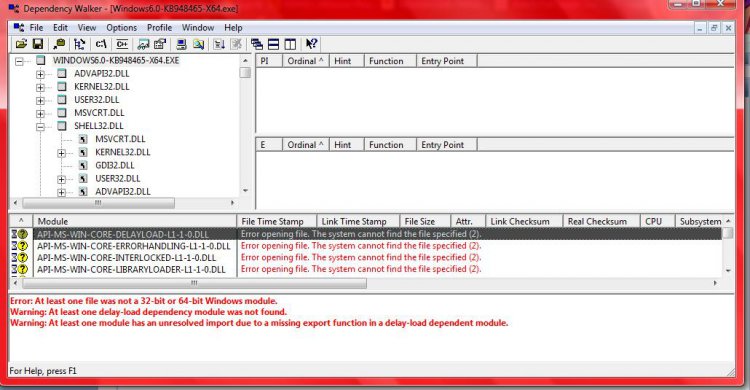Sort by File Size column header
The height and width of the screenshot is (390, 750).
coord(425,221)
